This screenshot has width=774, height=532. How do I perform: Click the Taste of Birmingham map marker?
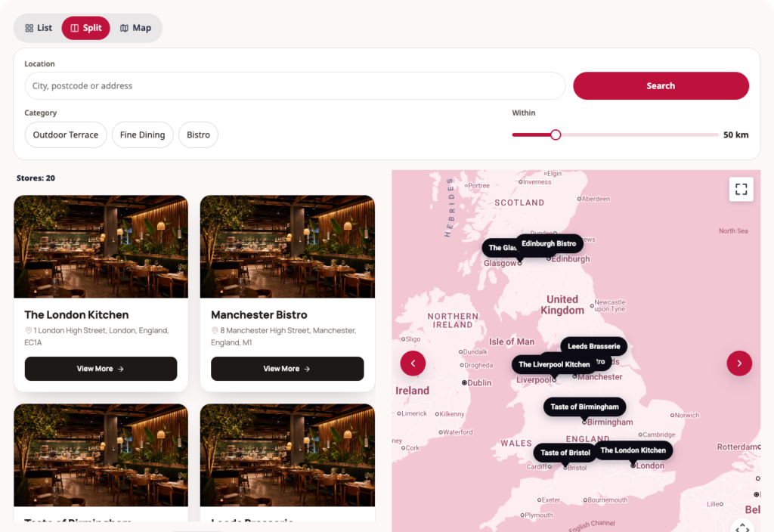(584, 407)
